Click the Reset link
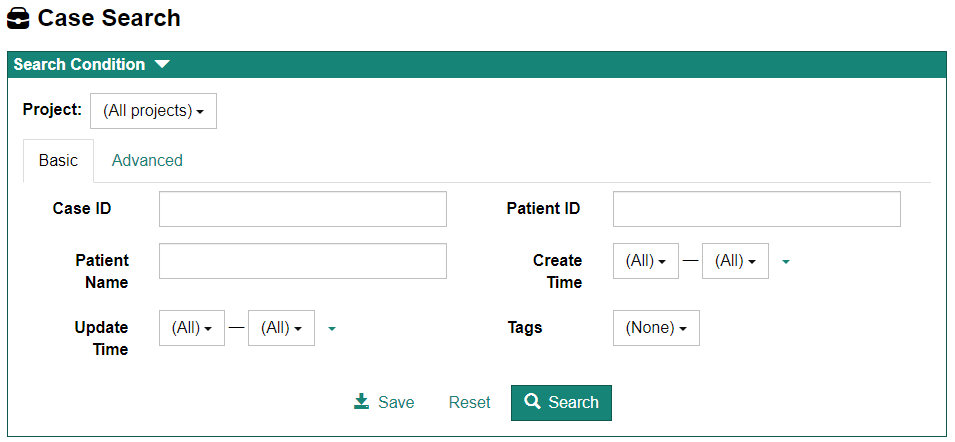 (469, 402)
